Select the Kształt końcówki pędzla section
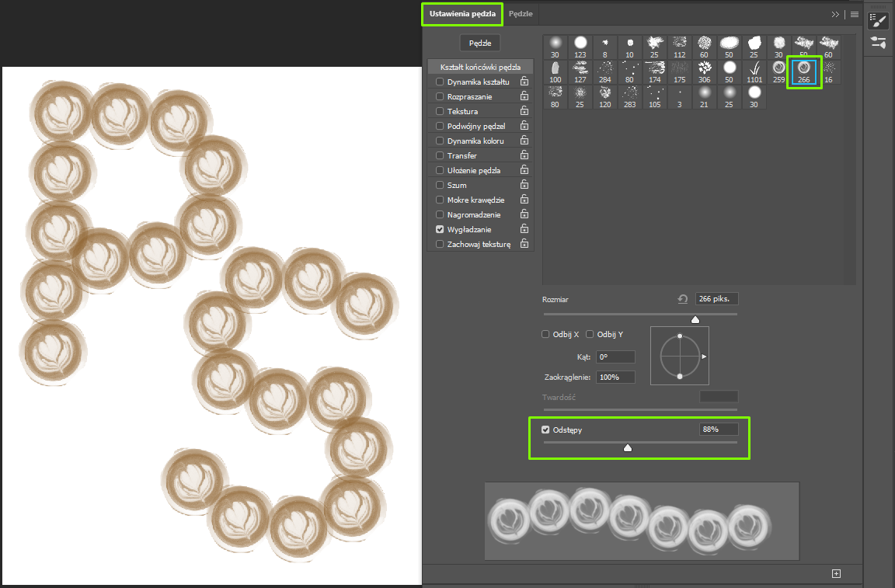 point(480,67)
